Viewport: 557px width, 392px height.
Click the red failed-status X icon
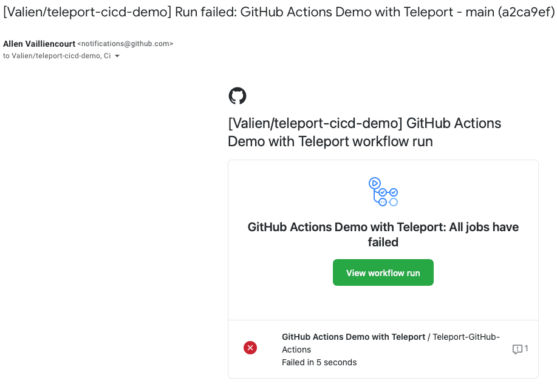tap(250, 348)
